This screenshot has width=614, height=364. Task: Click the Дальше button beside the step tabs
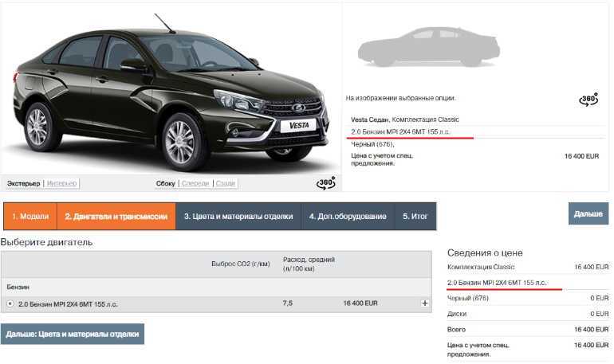[x=588, y=214]
